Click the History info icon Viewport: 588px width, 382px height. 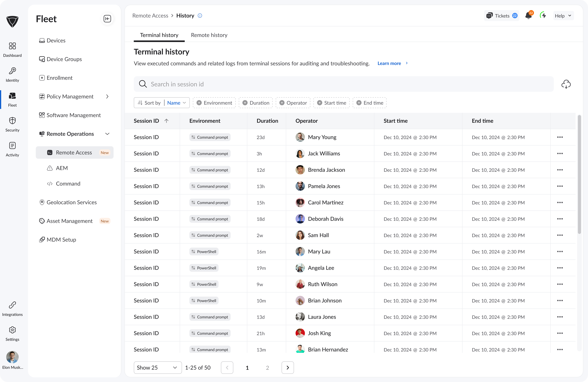[x=200, y=16]
